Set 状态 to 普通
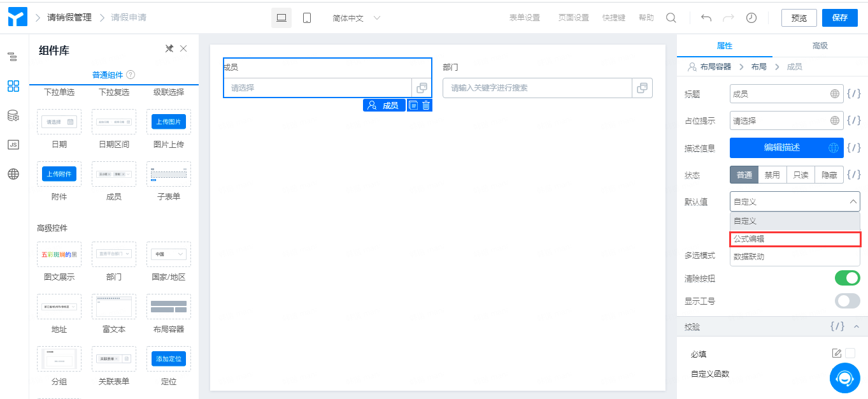868x399 pixels. 744,175
